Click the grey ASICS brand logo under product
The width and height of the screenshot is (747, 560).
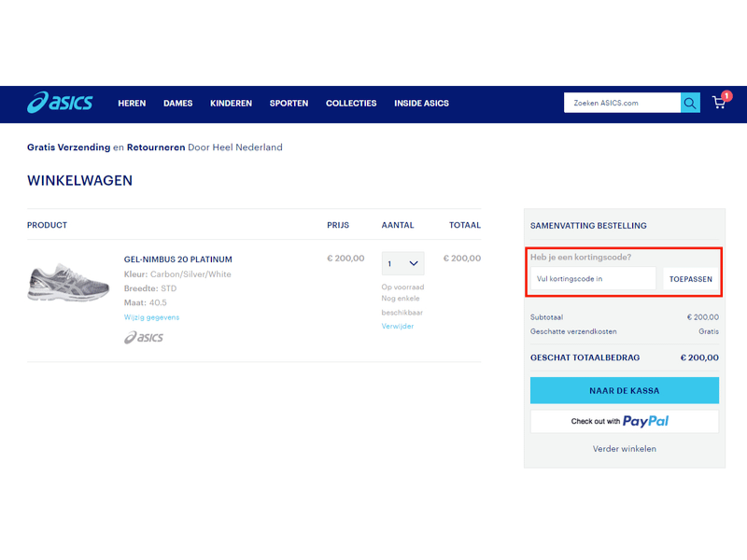coord(144,337)
